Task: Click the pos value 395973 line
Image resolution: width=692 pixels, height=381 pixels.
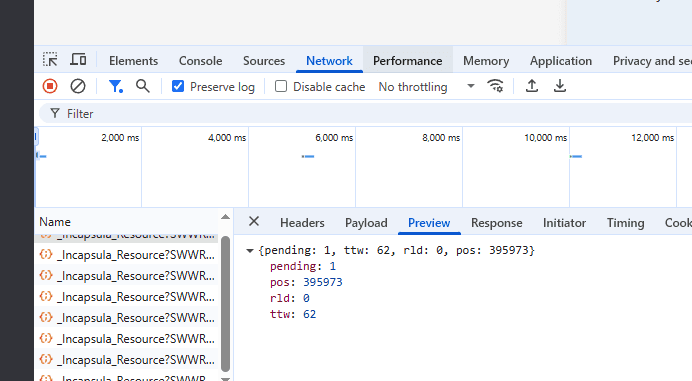Action: (x=306, y=282)
